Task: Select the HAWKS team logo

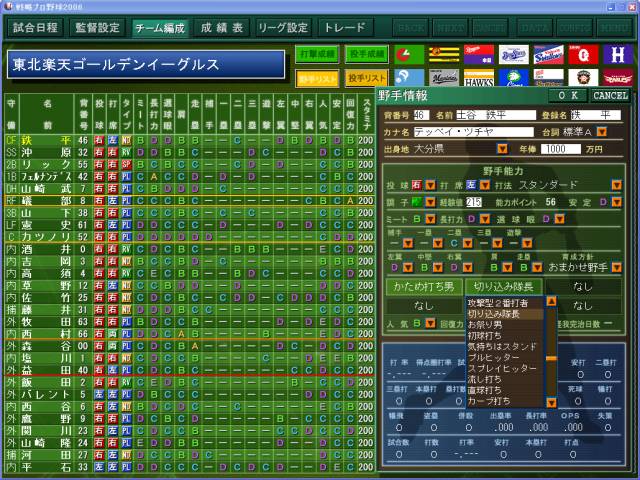Action: coord(479,77)
